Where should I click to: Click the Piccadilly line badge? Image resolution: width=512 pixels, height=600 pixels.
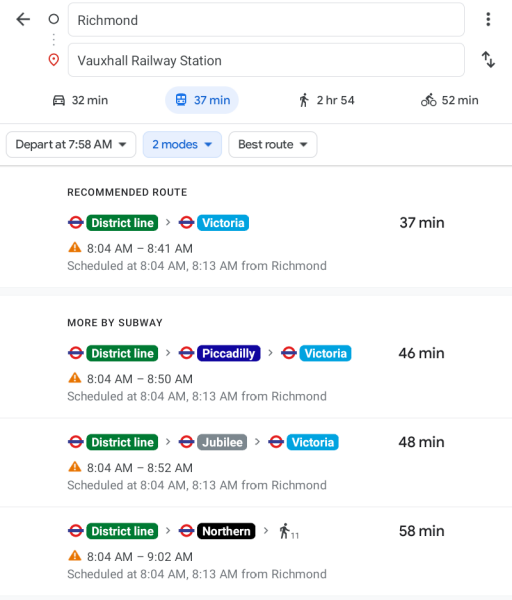(228, 353)
